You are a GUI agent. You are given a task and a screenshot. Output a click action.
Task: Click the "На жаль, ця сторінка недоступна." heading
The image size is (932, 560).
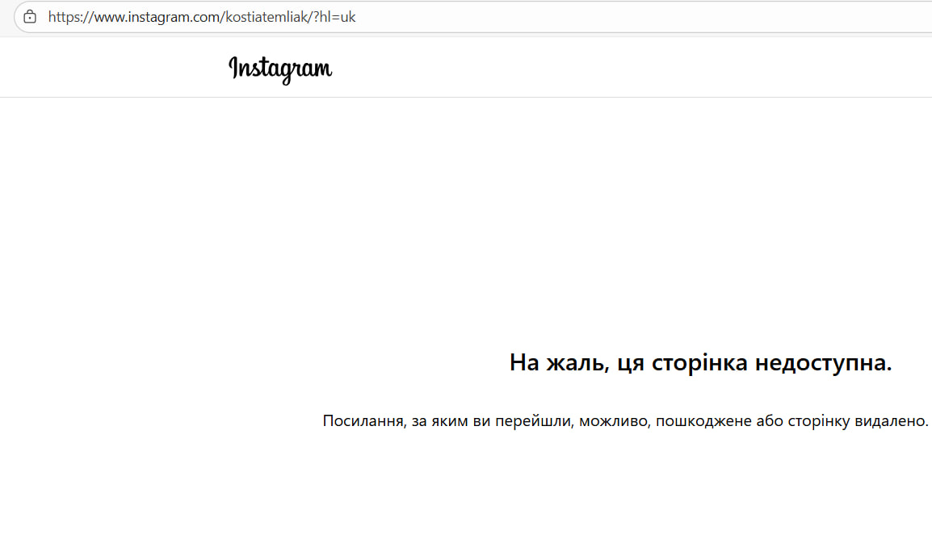pos(700,363)
